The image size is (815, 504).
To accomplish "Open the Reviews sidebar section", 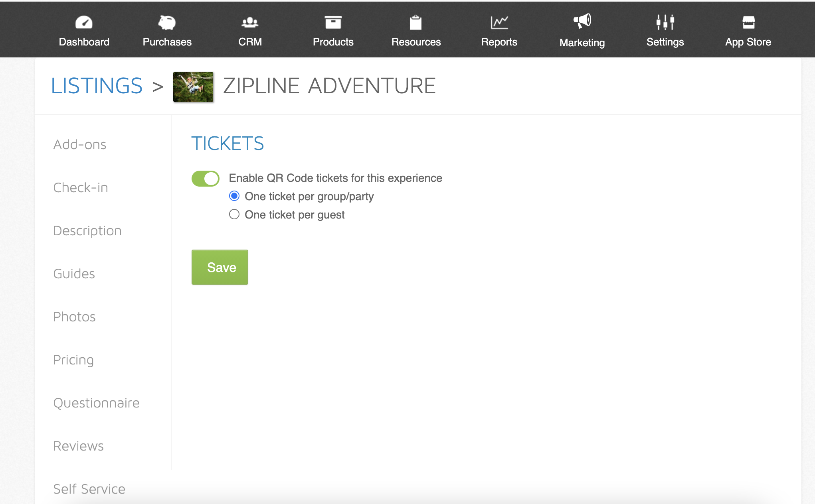I will click(x=79, y=446).
